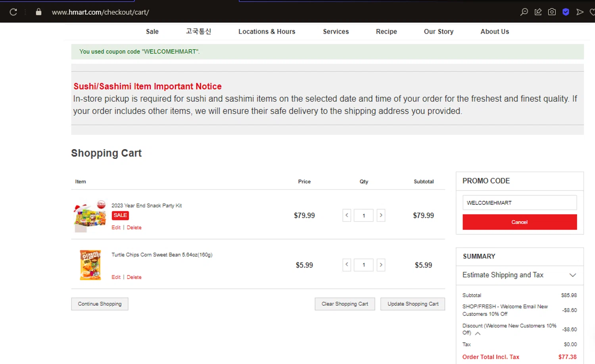Viewport: 595px width, 364px height.
Task: Edit the Turtle Chips item
Action: coord(116,277)
